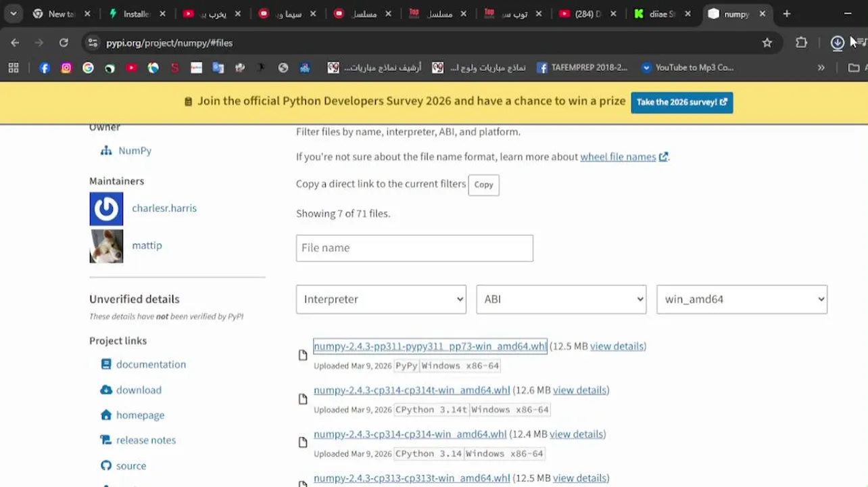Screen dimensions: 868x487
Task: Open the Facebook bookmark icon
Action: (x=45, y=68)
